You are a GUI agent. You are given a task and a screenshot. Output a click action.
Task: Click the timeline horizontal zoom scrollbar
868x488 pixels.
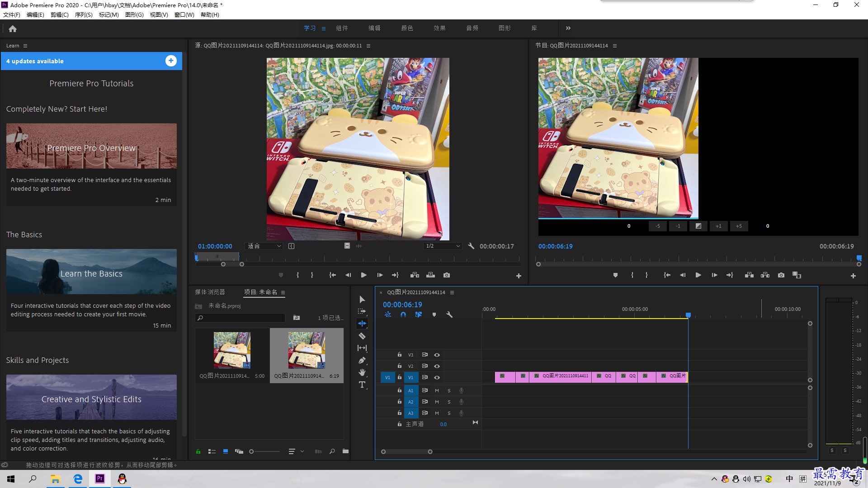(x=406, y=452)
